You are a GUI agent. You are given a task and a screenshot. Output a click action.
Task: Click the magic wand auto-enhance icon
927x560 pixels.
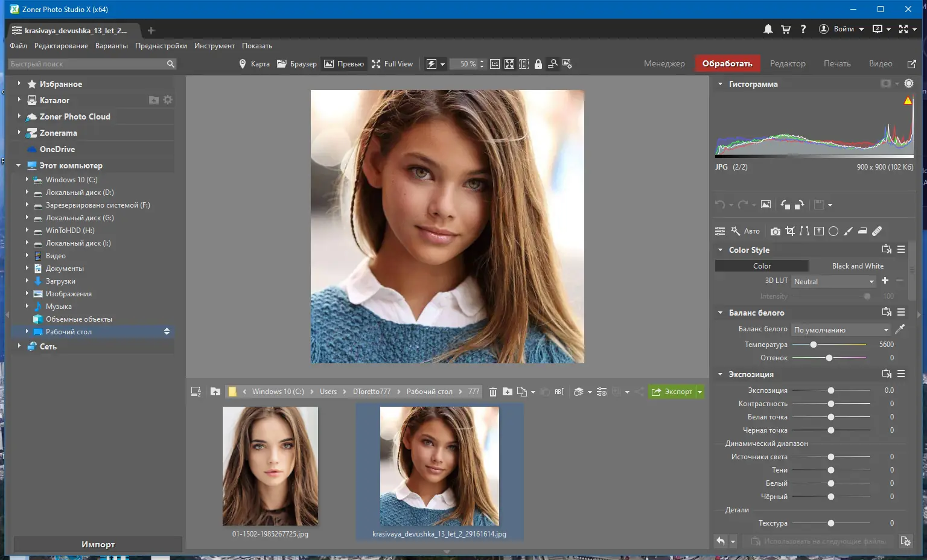735,231
